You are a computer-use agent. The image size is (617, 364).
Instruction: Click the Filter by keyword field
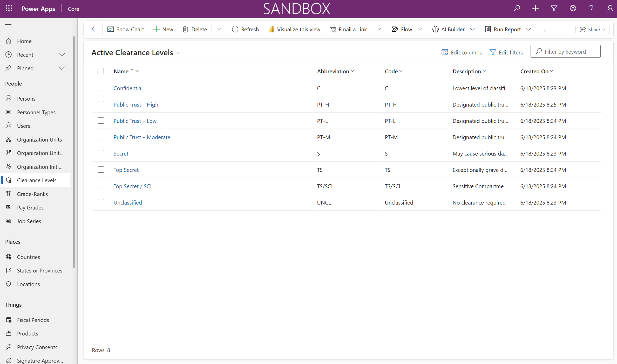(565, 52)
